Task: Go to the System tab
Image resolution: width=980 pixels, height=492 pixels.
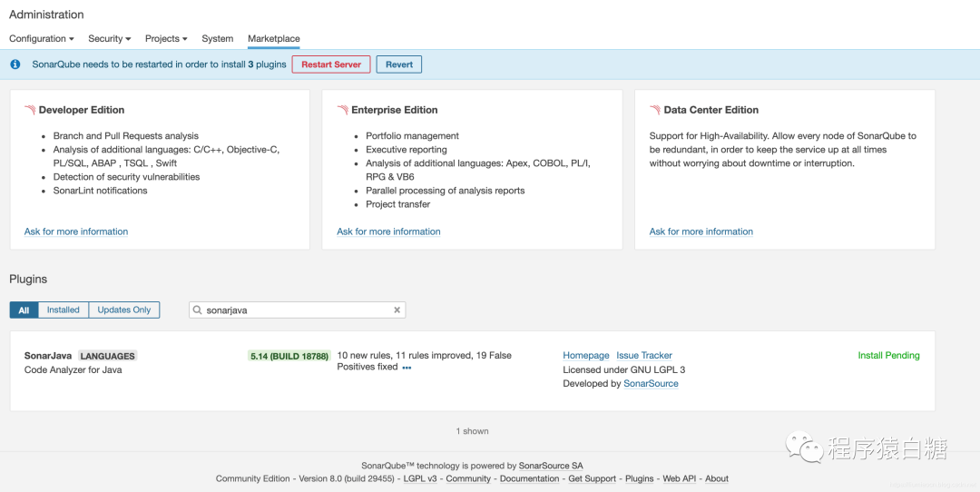Action: click(218, 39)
